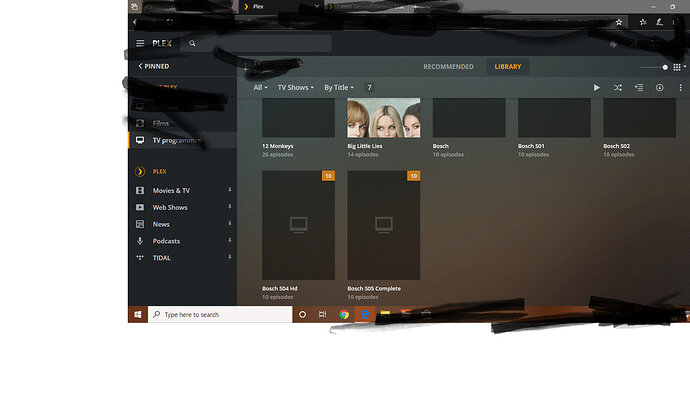Screen dimensions: 690x400
Task: Click the Big Little Lies title
Action: pyautogui.click(x=365, y=146)
